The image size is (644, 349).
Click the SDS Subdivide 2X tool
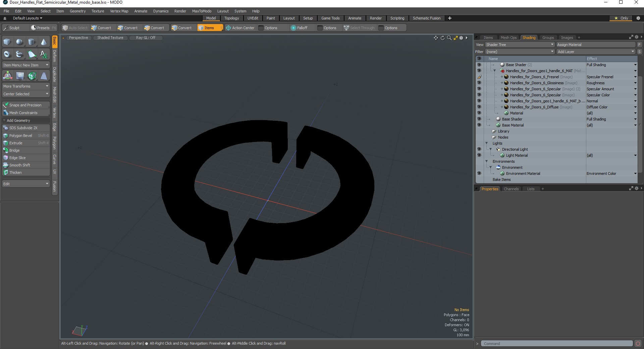click(26, 128)
